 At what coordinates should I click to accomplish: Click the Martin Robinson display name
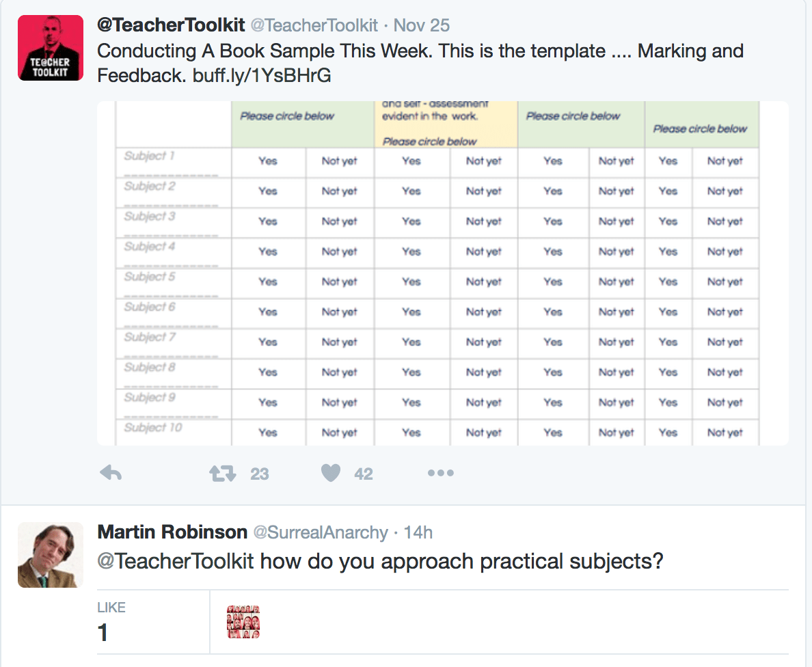172,532
